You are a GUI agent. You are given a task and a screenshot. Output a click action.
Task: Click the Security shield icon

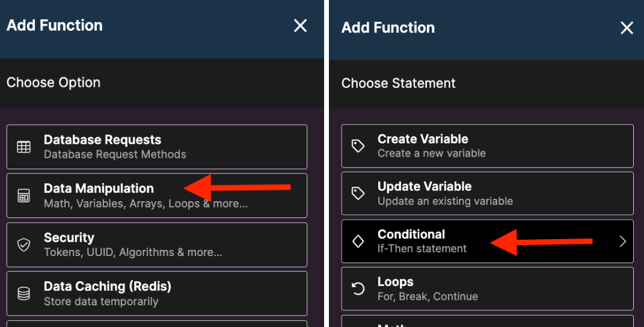tap(24, 244)
